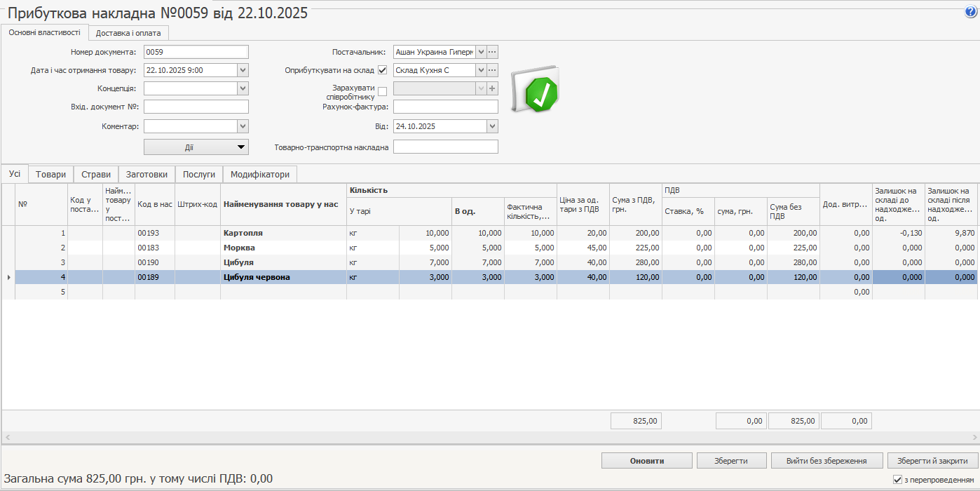Click the green checkmark document status icon
The width and height of the screenshot is (980, 491).
click(x=537, y=91)
